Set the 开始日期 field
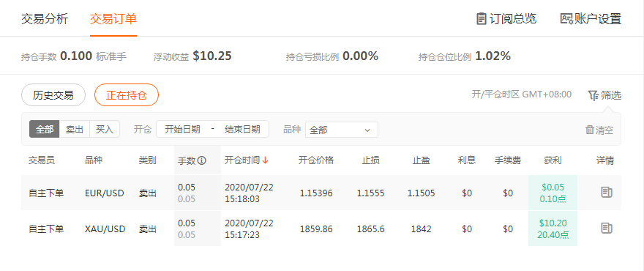This screenshot has height=271, width=644. 183,129
